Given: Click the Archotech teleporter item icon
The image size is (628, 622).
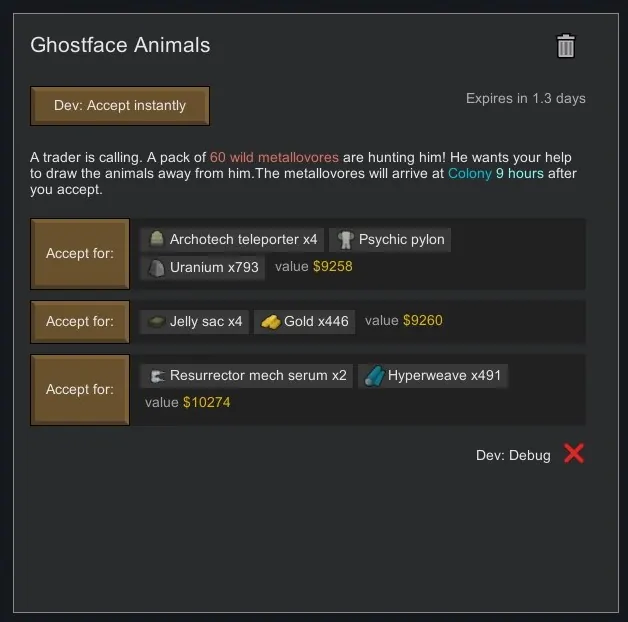Looking at the screenshot, I should coord(155,240).
